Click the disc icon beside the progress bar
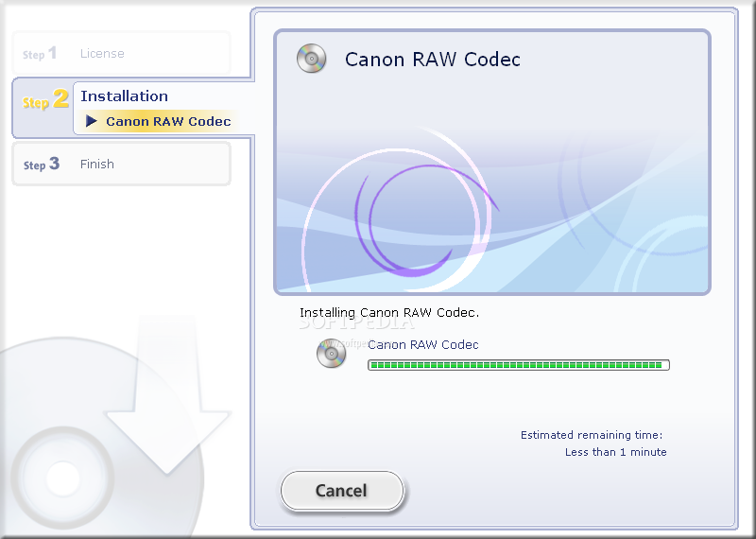Viewport: 756px width, 539px height. [x=332, y=354]
